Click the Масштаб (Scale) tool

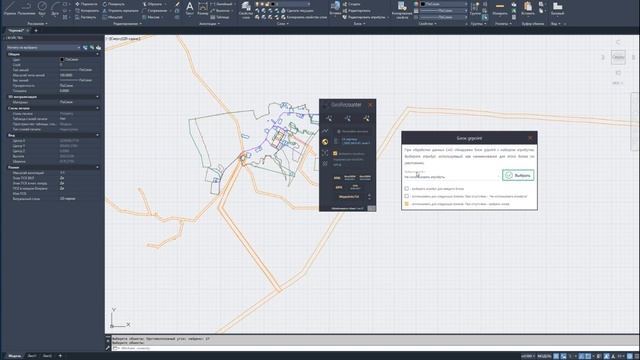coord(112,17)
